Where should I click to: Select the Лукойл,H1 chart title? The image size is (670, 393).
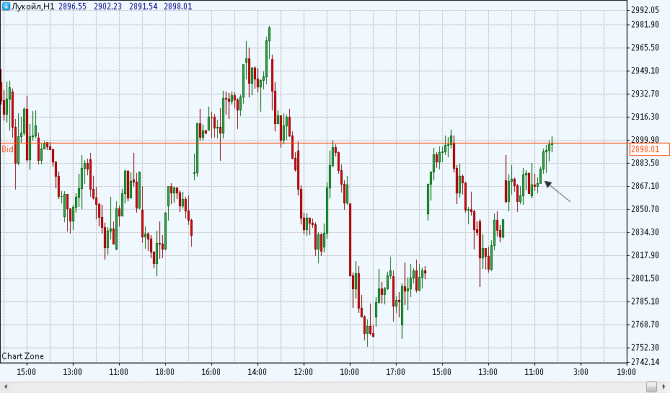[x=33, y=6]
